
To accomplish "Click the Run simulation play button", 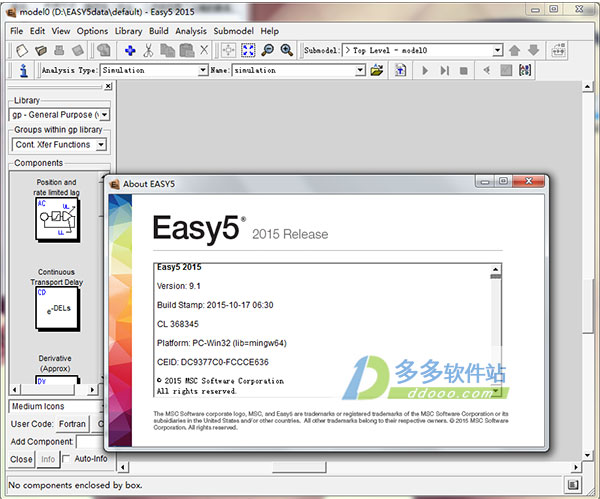I will tap(425, 70).
